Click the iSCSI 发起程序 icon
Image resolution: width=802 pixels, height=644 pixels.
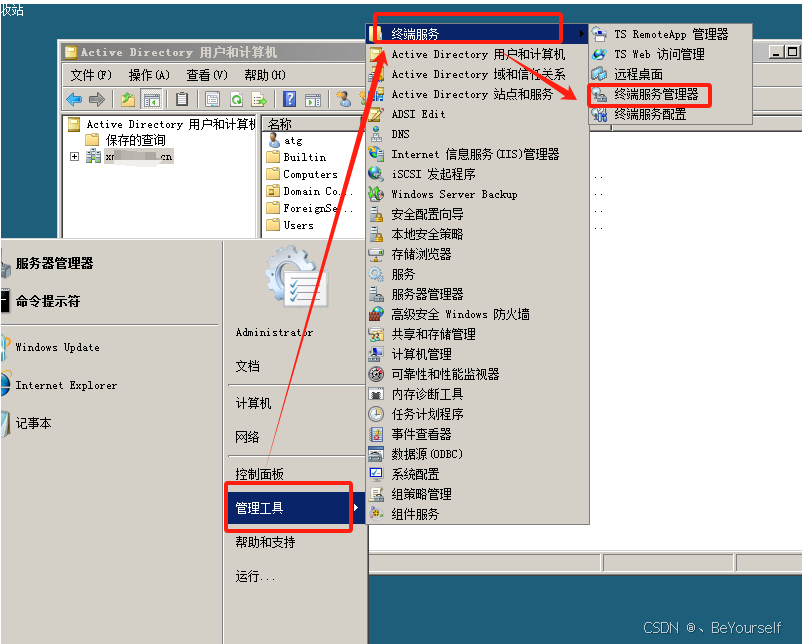(376, 174)
